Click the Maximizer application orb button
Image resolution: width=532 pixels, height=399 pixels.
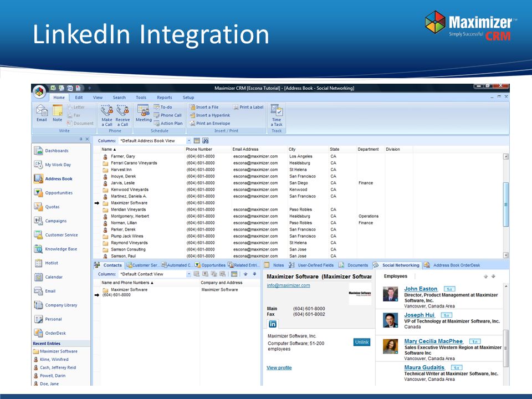click(x=39, y=91)
